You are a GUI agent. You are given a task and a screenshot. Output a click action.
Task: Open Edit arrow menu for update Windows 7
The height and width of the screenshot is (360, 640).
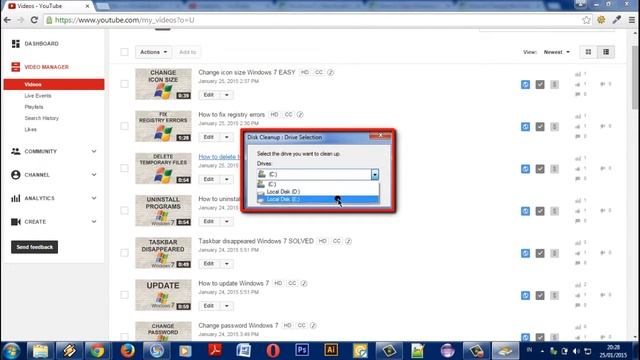click(x=227, y=306)
